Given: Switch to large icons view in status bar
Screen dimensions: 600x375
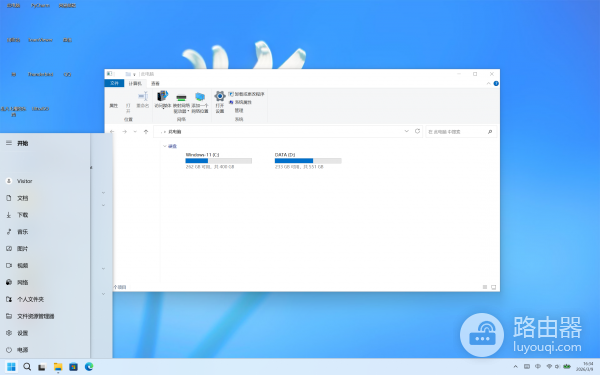Looking at the screenshot, I should tap(494, 287).
